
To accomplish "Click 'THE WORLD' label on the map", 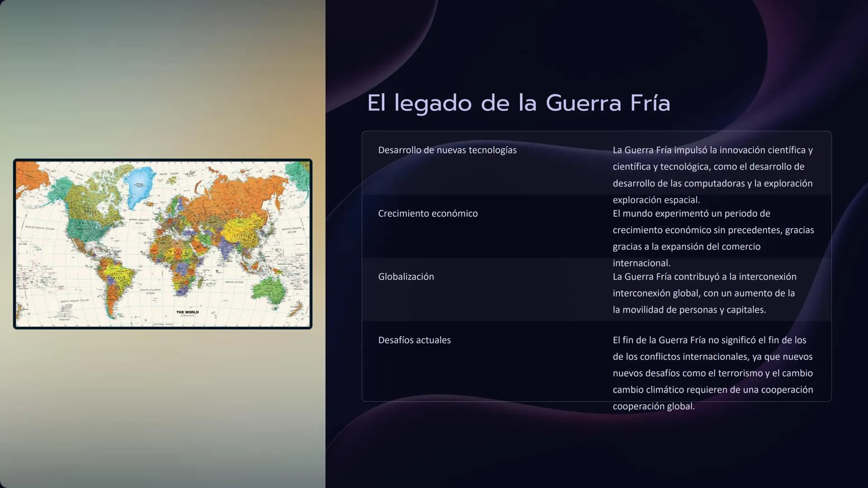I will click(x=187, y=312).
